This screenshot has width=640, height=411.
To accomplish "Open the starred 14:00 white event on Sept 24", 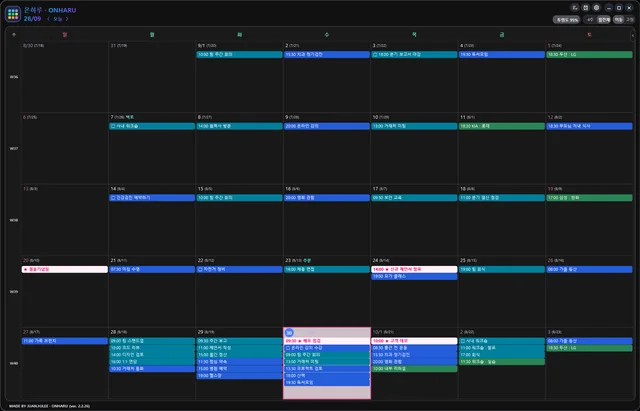I will click(414, 269).
